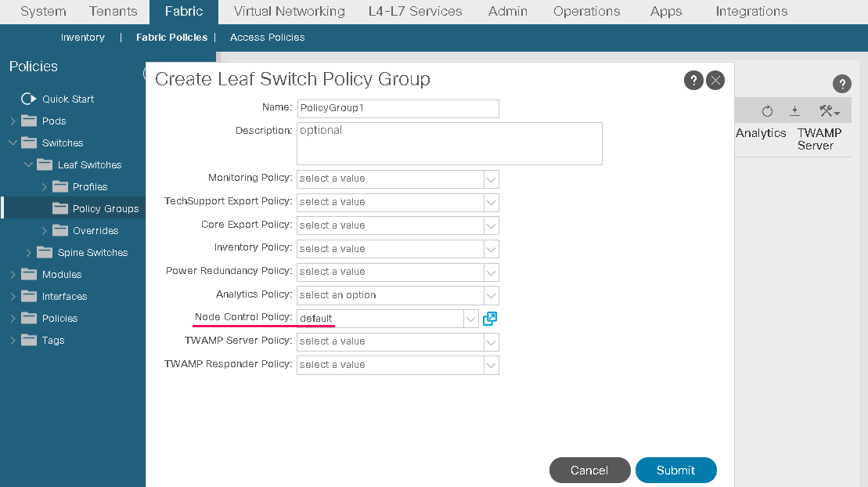The height and width of the screenshot is (487, 868).
Task: Collapse the Switches tree node
Action: point(13,143)
